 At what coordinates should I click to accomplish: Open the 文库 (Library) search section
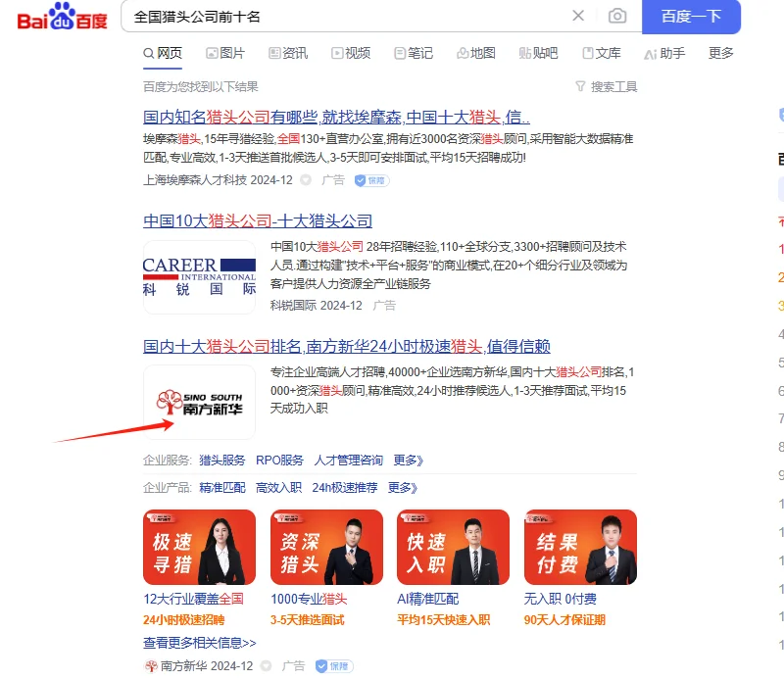coord(599,54)
